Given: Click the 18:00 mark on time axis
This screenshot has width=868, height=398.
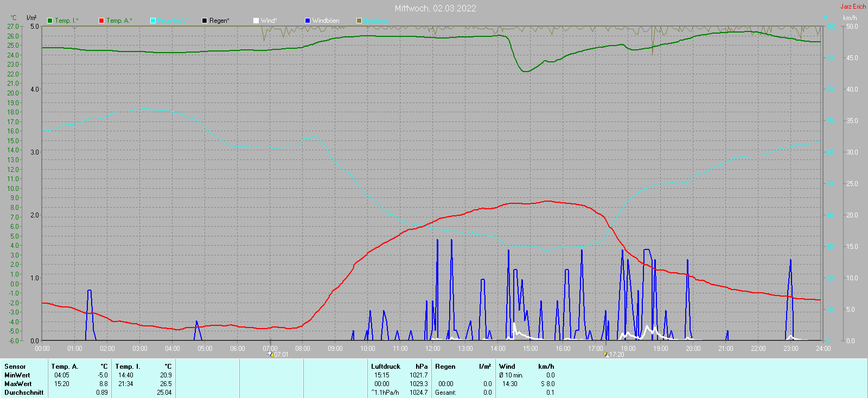Looking at the screenshot, I should (x=628, y=348).
